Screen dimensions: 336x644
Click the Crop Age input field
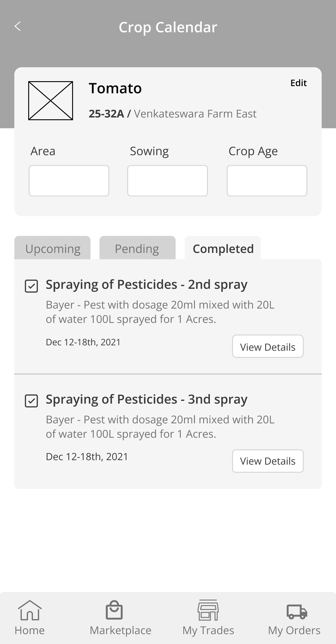267,181
